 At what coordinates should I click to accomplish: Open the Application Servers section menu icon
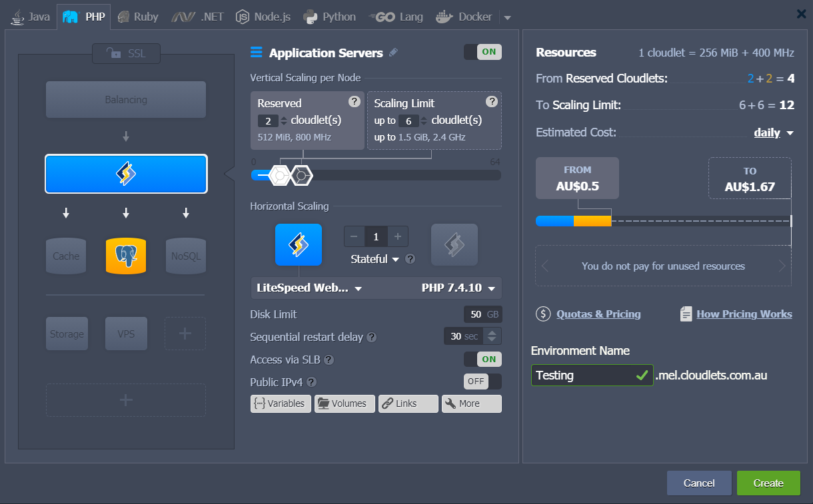257,53
